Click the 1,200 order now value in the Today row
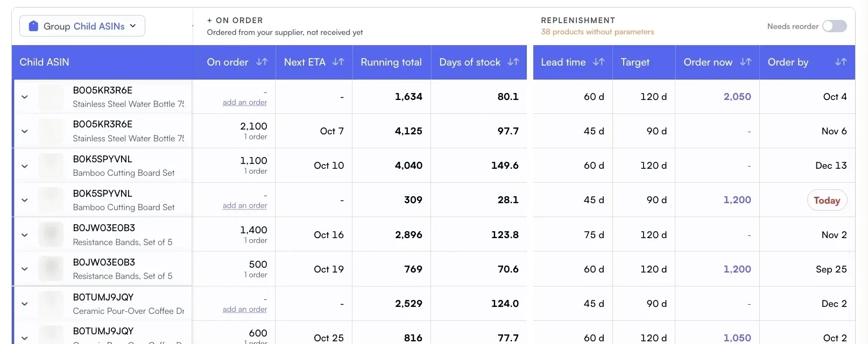This screenshot has width=868, height=344. pos(737,200)
